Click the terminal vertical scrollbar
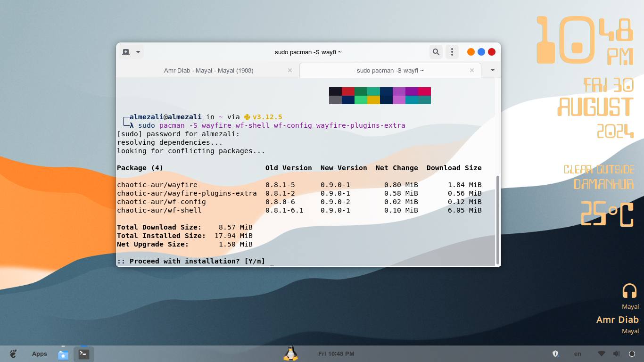644x362 pixels. pos(497,220)
